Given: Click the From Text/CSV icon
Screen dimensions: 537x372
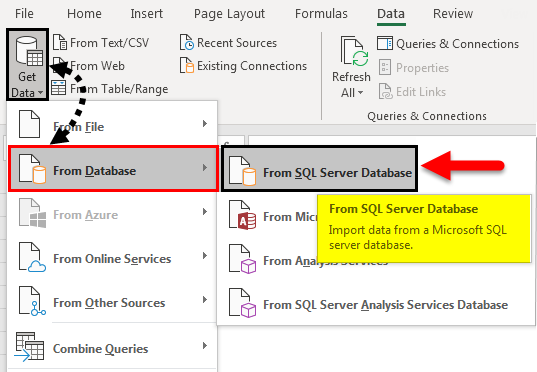Looking at the screenshot, I should [x=60, y=42].
